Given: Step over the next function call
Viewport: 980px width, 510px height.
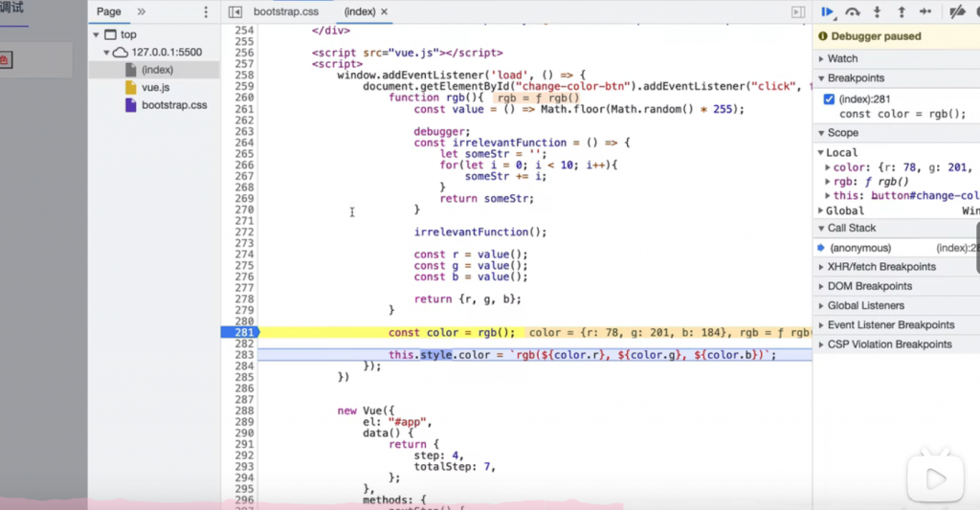Looking at the screenshot, I should pos(853,11).
